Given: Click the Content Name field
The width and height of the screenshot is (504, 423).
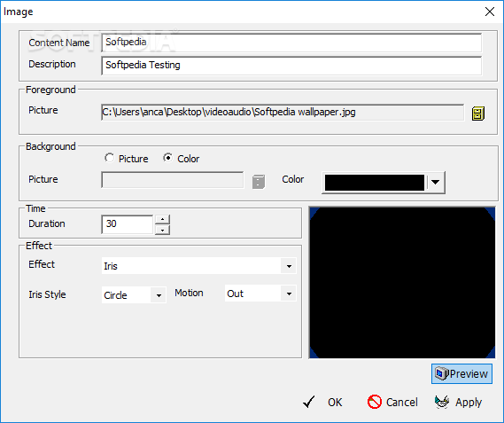Looking at the screenshot, I should pos(291,43).
